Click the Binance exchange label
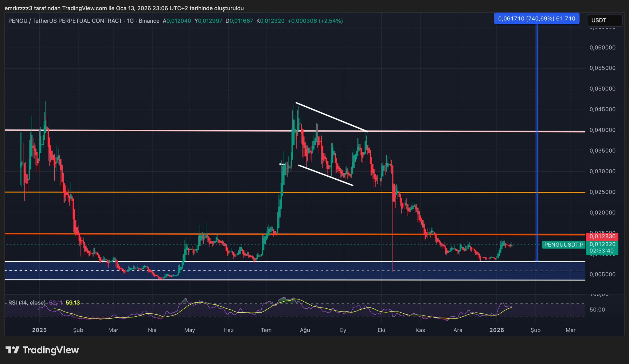The height and width of the screenshot is (364, 629). coord(149,21)
